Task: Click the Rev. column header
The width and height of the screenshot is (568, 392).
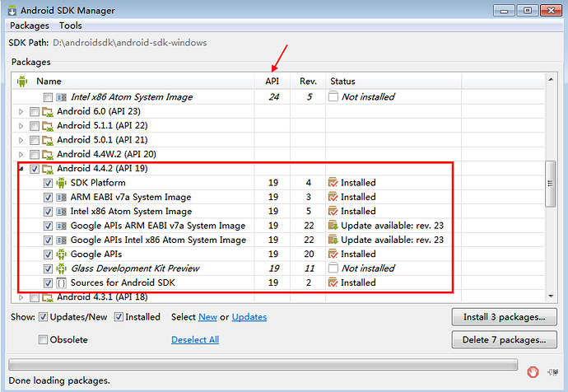Action: (308, 82)
